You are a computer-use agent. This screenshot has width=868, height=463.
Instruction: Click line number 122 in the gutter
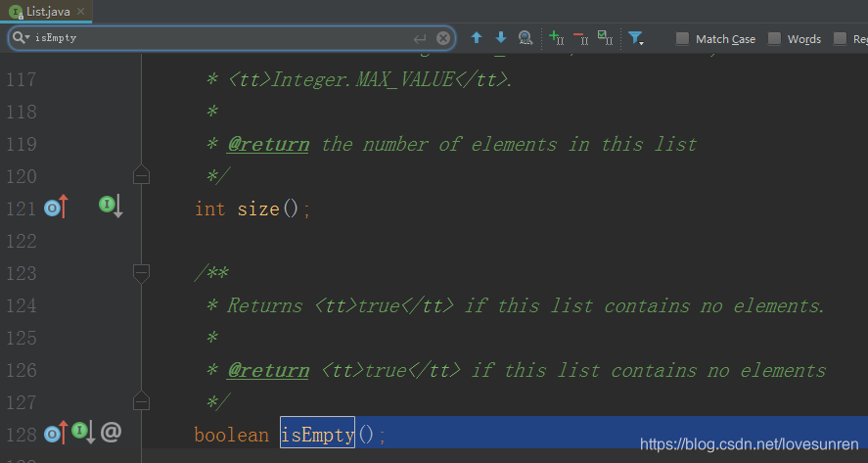[x=21, y=242]
